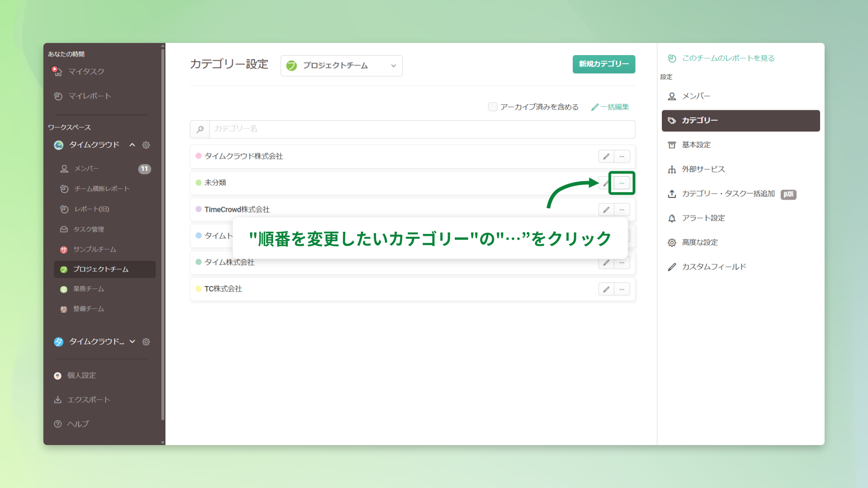Viewport: 868px width, 488px height.
Task: Click the search magnifier icon
Action: (x=200, y=129)
